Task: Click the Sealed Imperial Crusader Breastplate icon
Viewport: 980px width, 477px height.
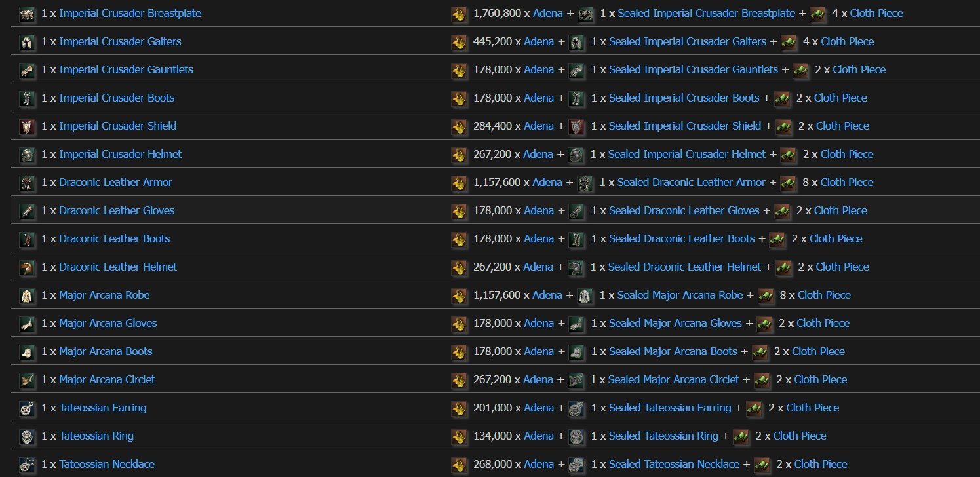Action: pyautogui.click(x=586, y=14)
